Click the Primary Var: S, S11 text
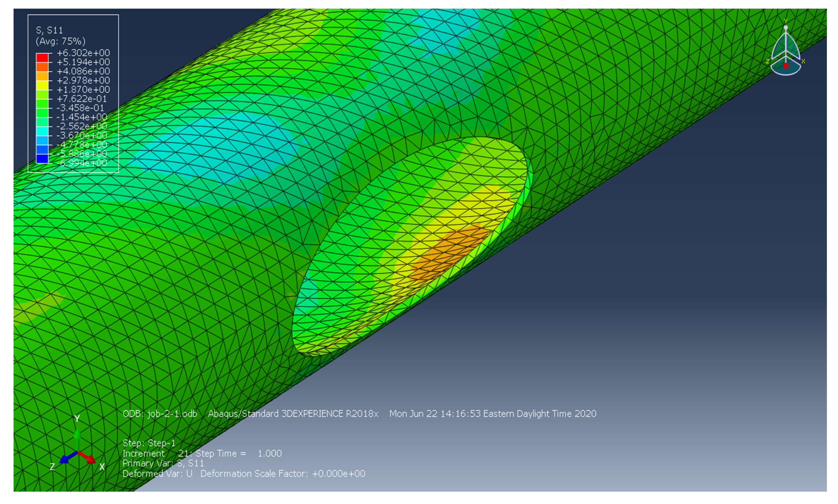The image size is (838, 504). click(163, 463)
